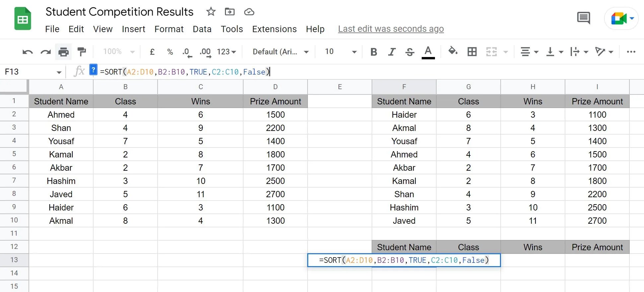Open the Help menu
The width and height of the screenshot is (644, 292).
pyautogui.click(x=315, y=29)
